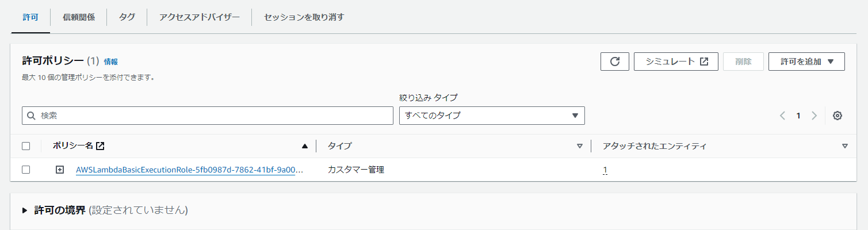Click the シミュレート button
868x230 pixels.
(x=676, y=62)
